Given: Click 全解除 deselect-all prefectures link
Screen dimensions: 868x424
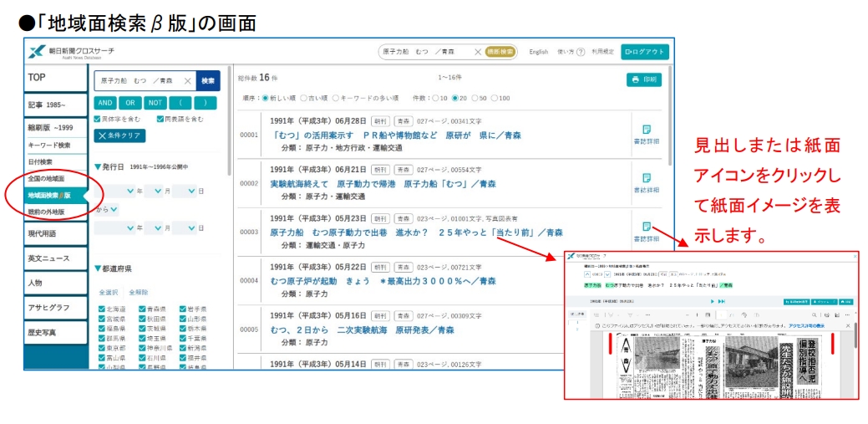Looking at the screenshot, I should (x=139, y=292).
